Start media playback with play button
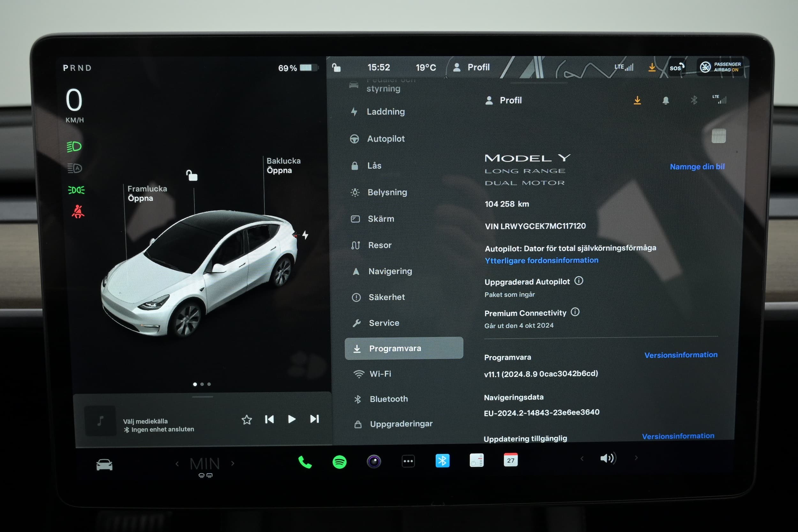Image resolution: width=798 pixels, height=532 pixels. [x=292, y=419]
